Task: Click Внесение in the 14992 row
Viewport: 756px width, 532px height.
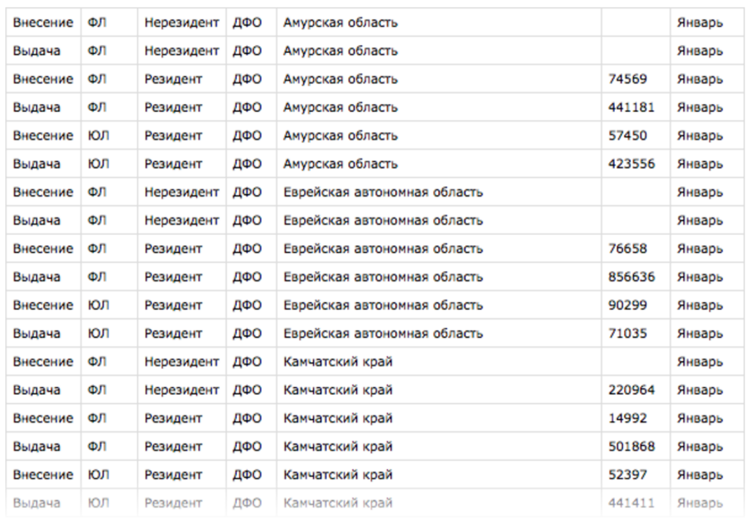Action: [x=43, y=418]
